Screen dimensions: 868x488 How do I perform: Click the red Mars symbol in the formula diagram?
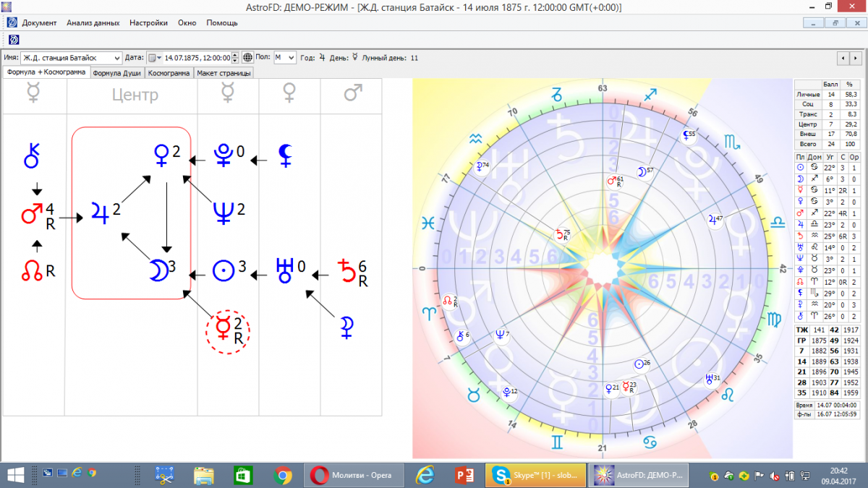32,215
